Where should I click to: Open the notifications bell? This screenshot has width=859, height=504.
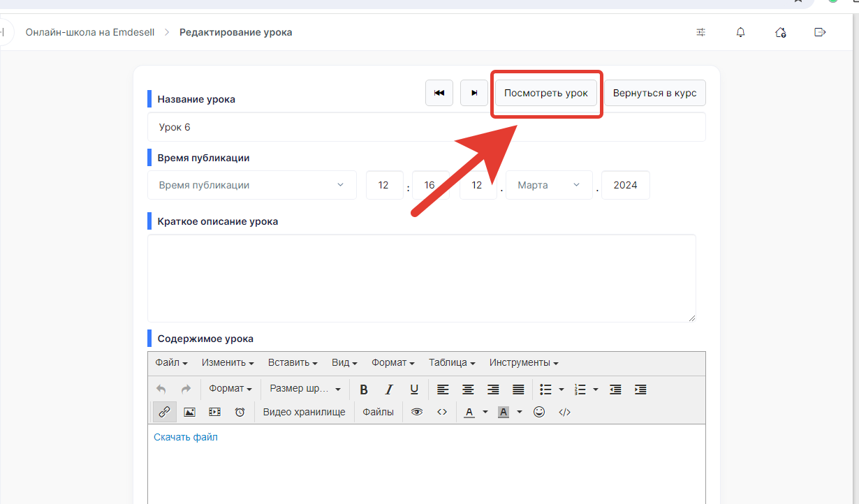point(741,32)
